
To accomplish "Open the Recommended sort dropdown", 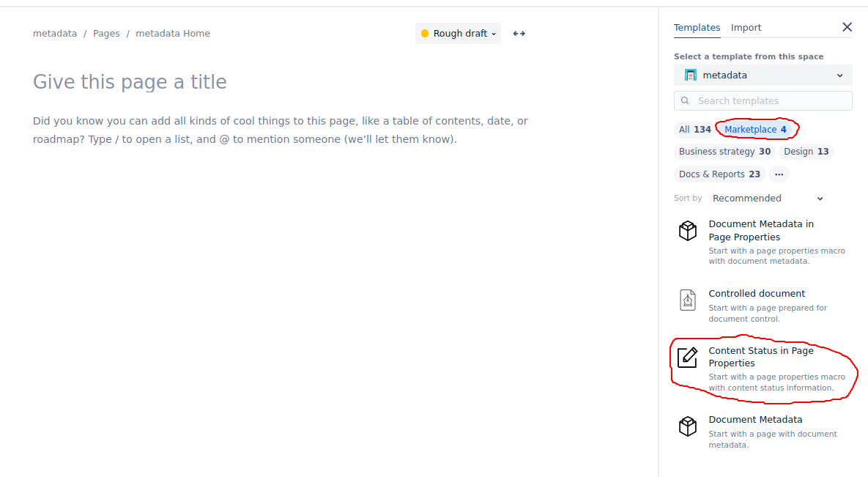I will tap(765, 198).
